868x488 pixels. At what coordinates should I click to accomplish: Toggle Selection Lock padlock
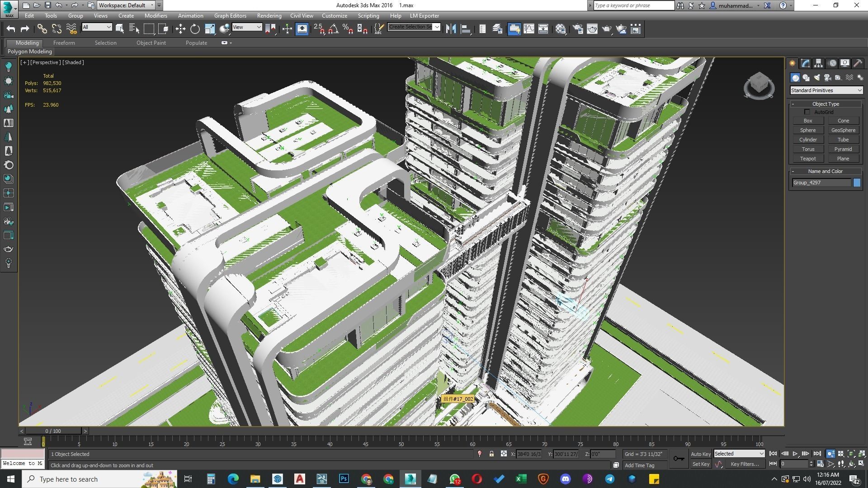coord(491,454)
